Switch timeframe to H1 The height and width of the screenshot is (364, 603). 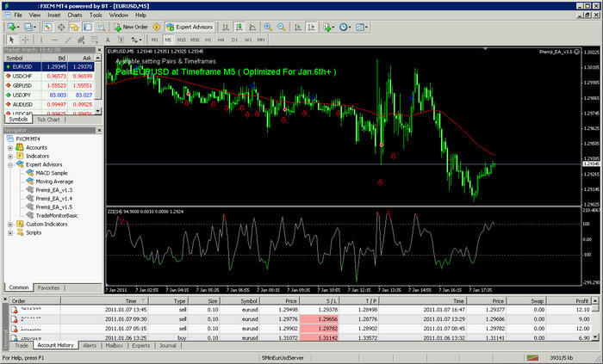point(208,40)
